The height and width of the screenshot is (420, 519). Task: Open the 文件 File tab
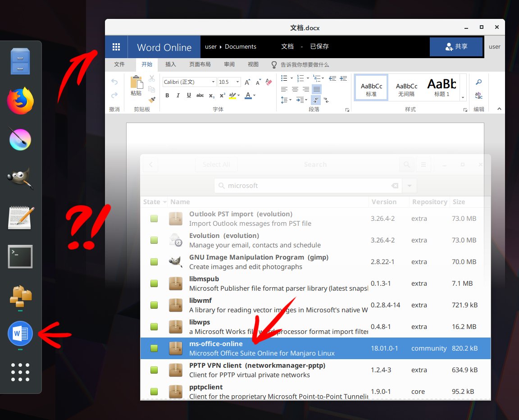(x=119, y=64)
